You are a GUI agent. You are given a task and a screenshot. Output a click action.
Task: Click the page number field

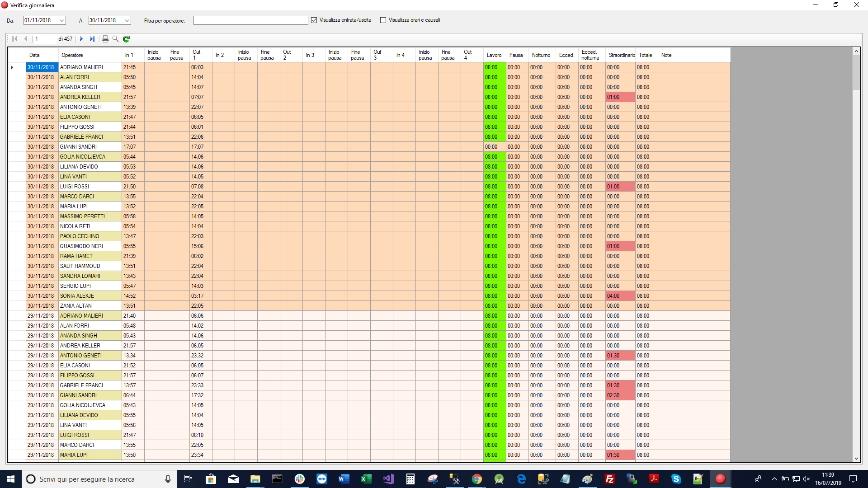(45, 39)
